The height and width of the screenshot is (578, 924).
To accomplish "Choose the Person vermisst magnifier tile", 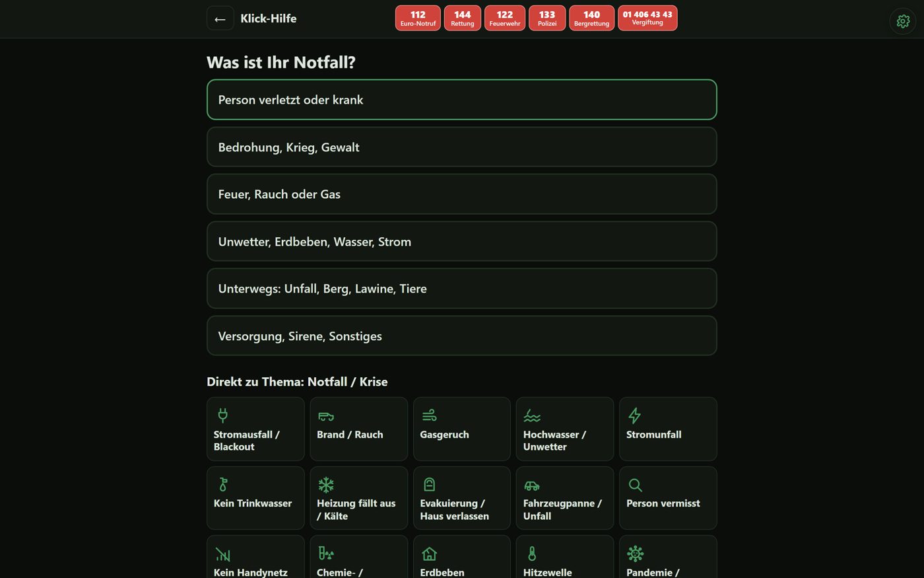I will 668,498.
